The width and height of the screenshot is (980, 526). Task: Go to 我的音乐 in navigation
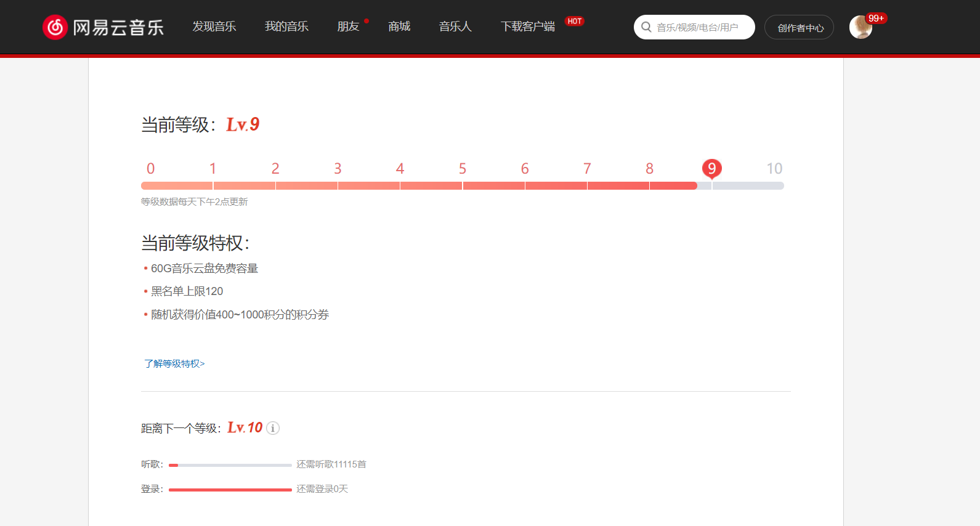point(286,26)
